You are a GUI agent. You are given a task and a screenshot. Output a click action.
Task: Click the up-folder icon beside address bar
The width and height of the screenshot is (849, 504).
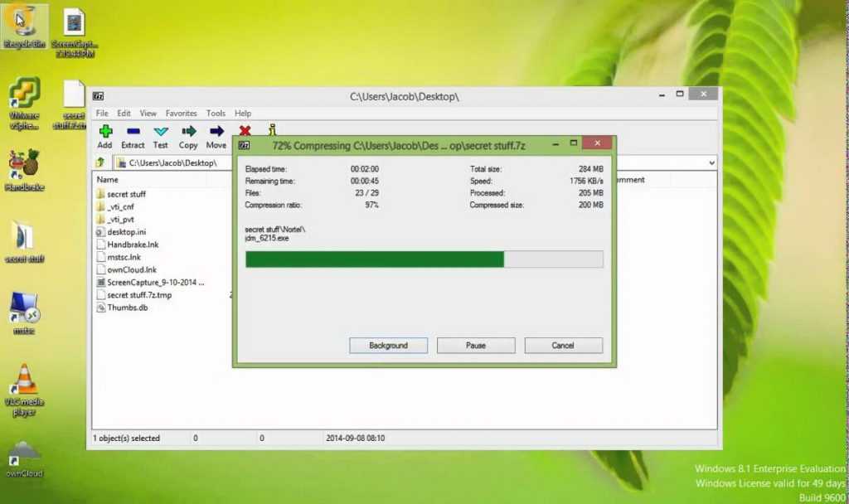coord(100,163)
